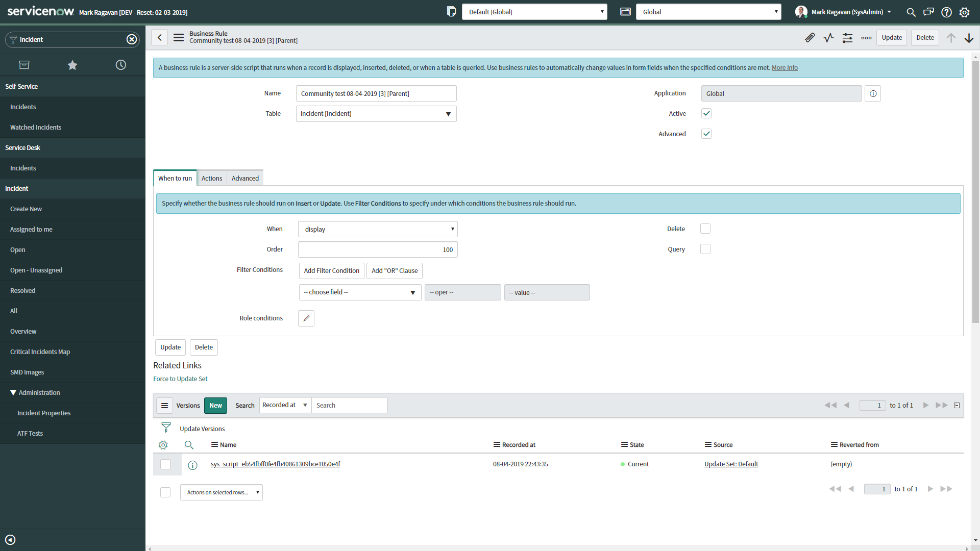Uncheck the Active checkbox

pos(706,113)
